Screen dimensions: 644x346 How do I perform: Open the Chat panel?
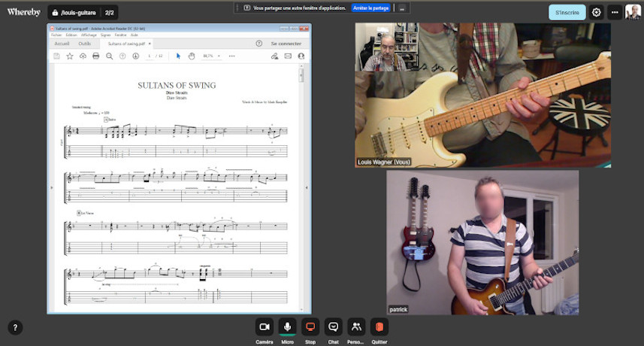tap(333, 327)
